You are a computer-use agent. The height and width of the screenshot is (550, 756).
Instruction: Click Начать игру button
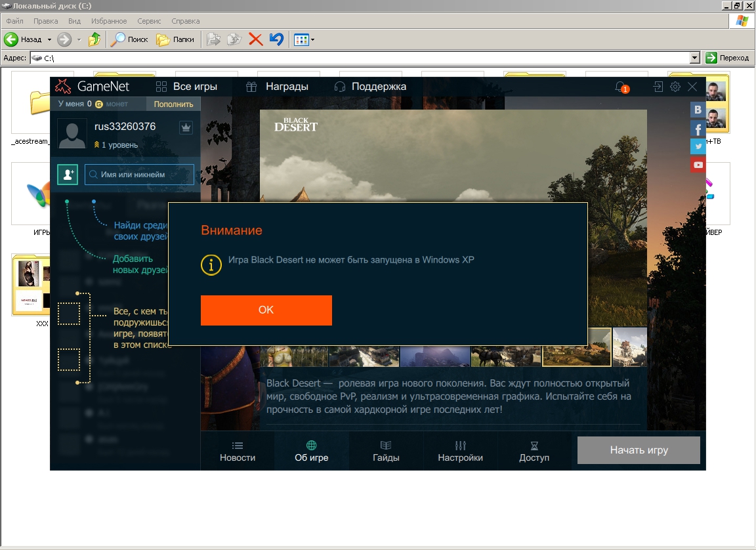pos(639,450)
